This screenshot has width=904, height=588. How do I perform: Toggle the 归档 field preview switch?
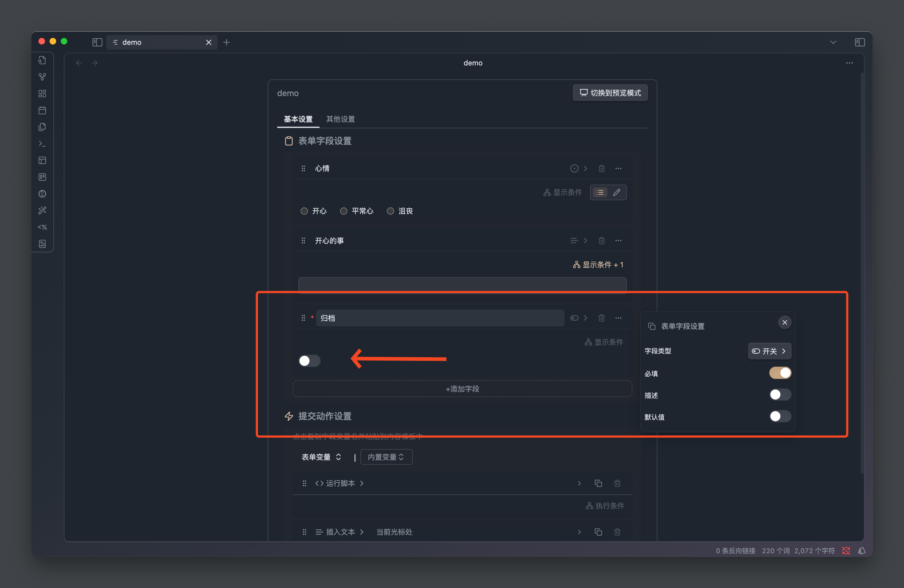coord(309,361)
